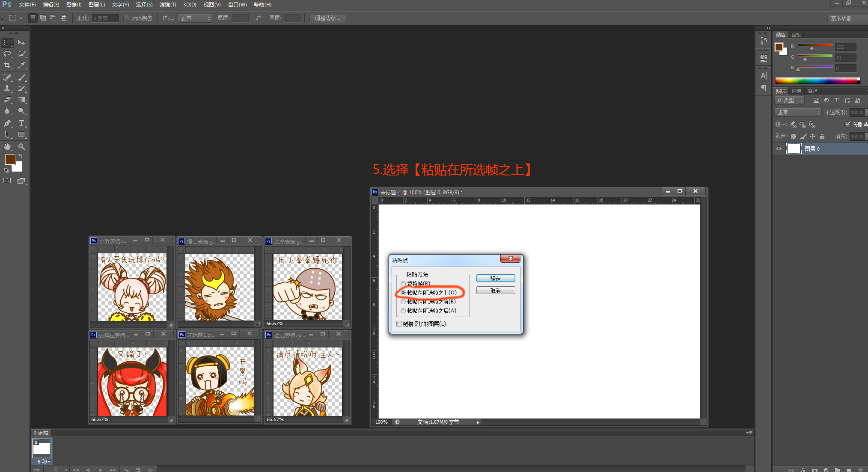Screen dimensions: 868x472
Task: Switch to the 通道 tab
Action: [796, 91]
